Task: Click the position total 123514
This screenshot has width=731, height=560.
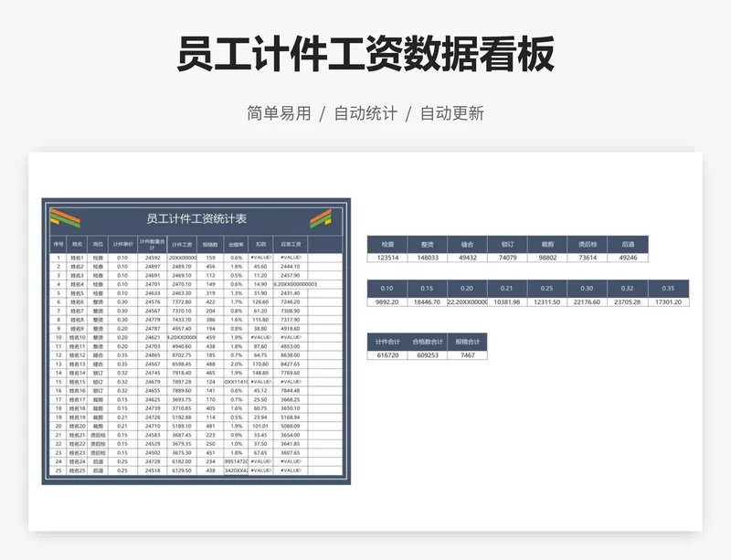Action: point(387,258)
